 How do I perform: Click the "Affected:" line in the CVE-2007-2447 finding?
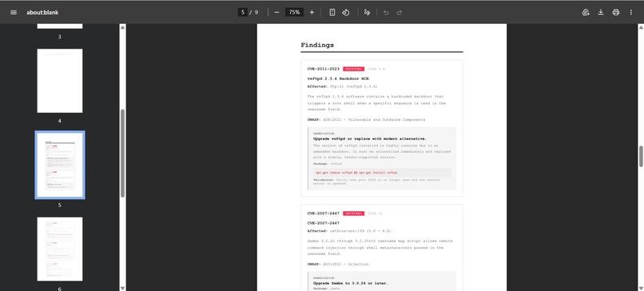click(349, 231)
